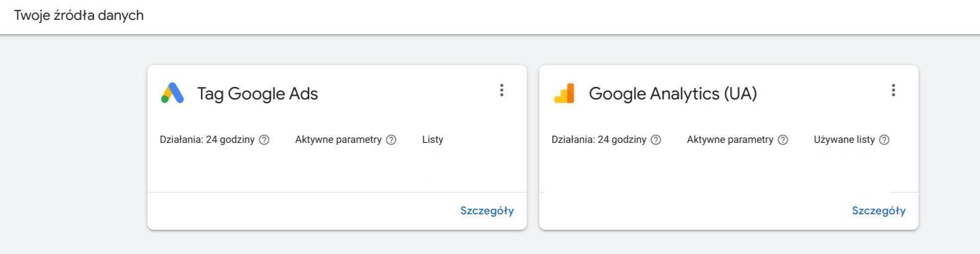Viewport: 980px width, 254px height.
Task: Click help icon beside Aktywne parametry in Analytics card
Action: (783, 140)
